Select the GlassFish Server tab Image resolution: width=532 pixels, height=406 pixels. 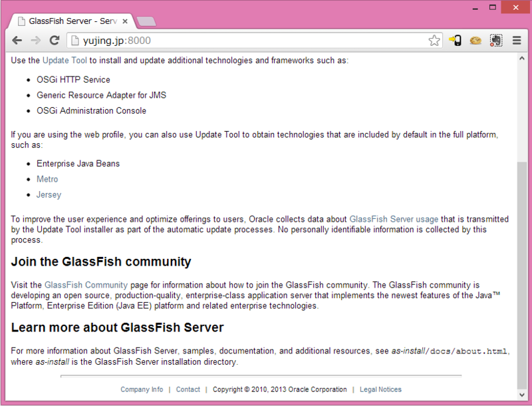71,21
